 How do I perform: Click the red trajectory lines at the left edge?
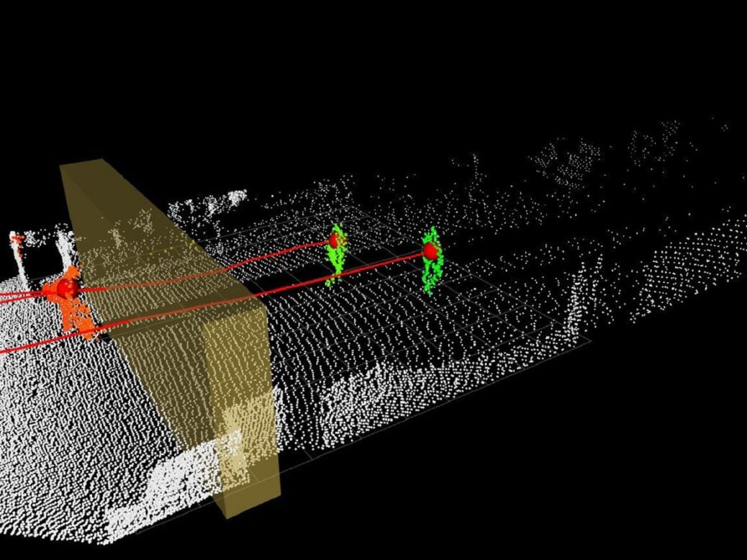[x=11, y=295]
